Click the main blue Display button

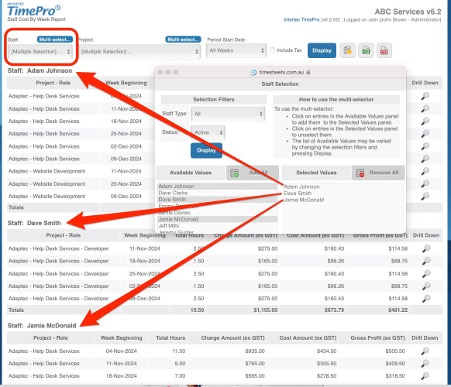322,51
